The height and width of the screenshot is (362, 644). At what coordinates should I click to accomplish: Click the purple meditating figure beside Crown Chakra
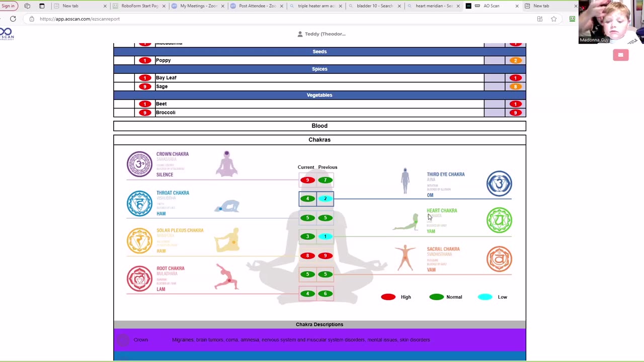click(227, 164)
